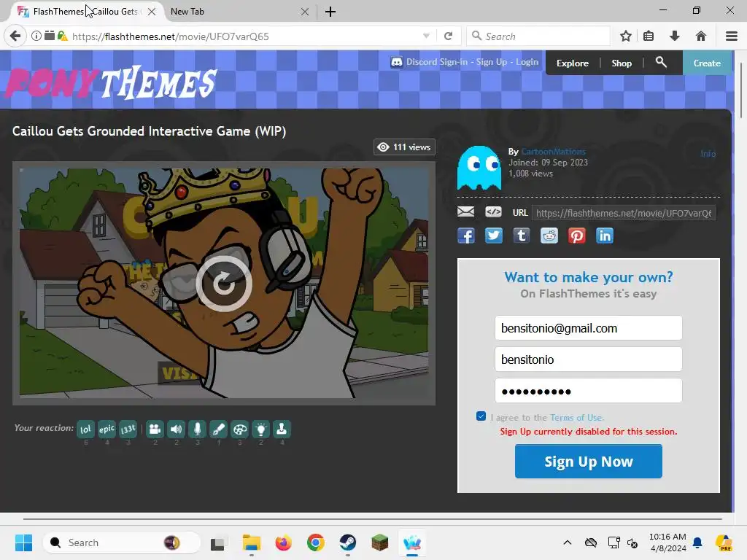Screen dimensions: 747x560
Task: Share the movie on Facebook
Action: coord(466,236)
